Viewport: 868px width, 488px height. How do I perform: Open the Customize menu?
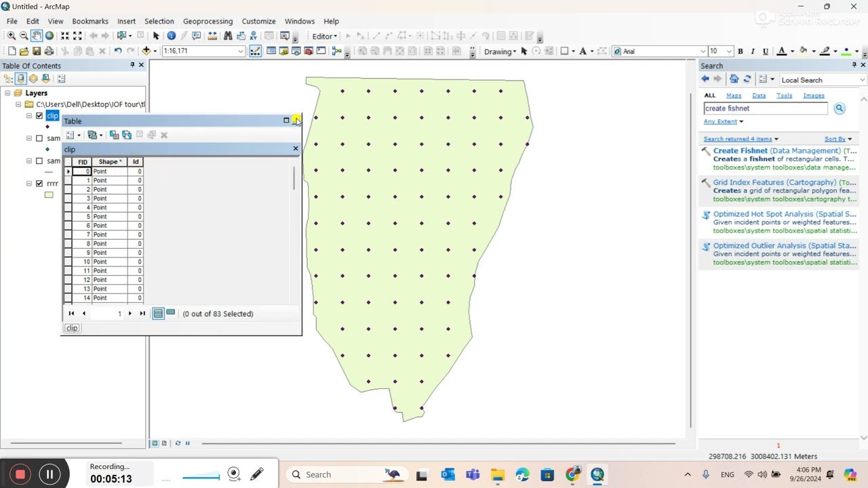[258, 21]
